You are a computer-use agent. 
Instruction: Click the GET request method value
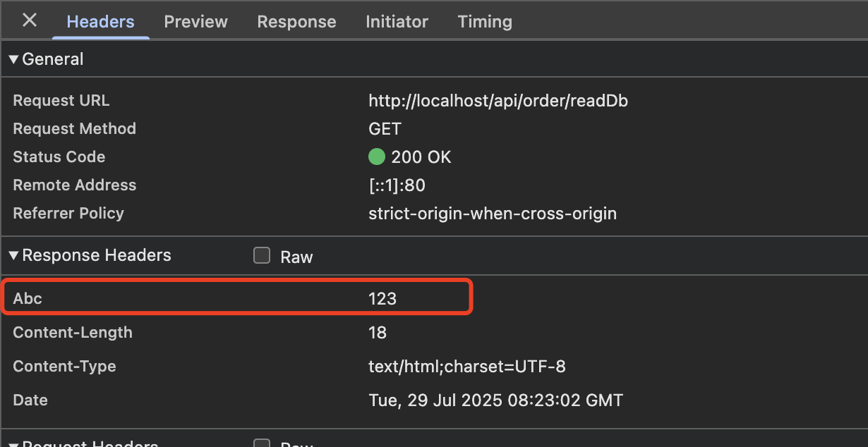[x=385, y=129]
